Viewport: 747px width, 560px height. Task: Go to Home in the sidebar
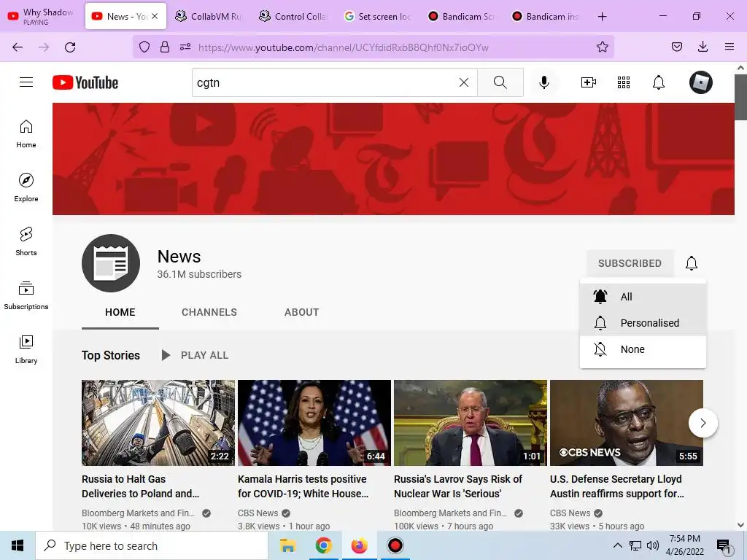26,134
